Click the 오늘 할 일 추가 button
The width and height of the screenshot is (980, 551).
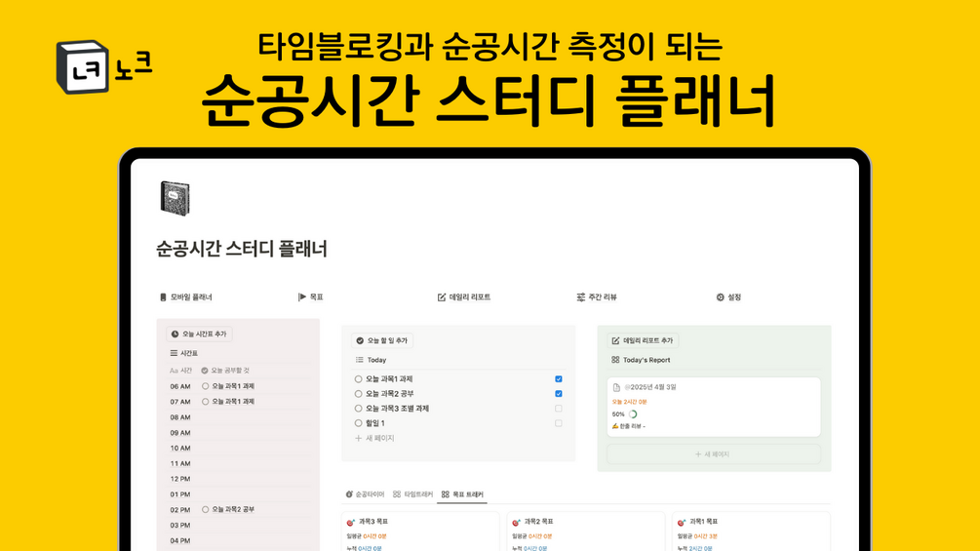pyautogui.click(x=382, y=340)
